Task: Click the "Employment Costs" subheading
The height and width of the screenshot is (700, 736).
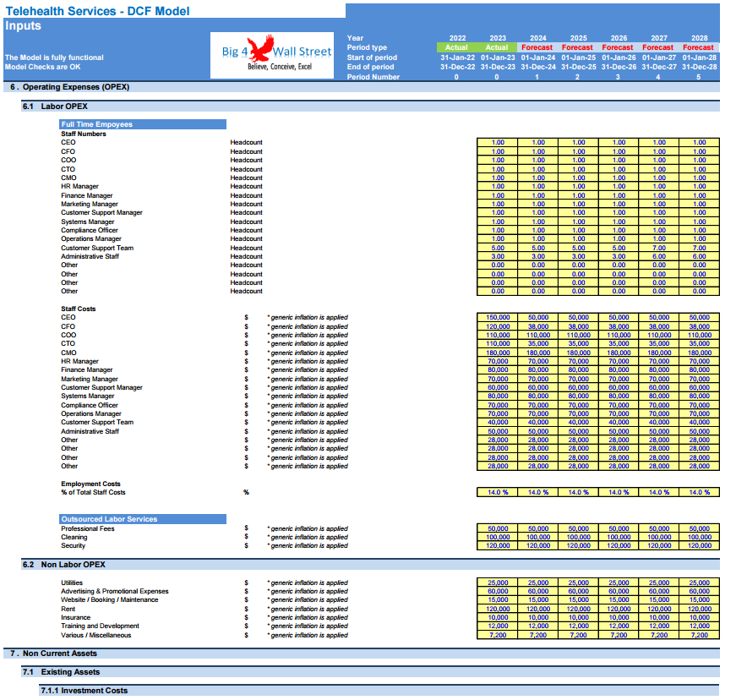Action: tap(90, 484)
